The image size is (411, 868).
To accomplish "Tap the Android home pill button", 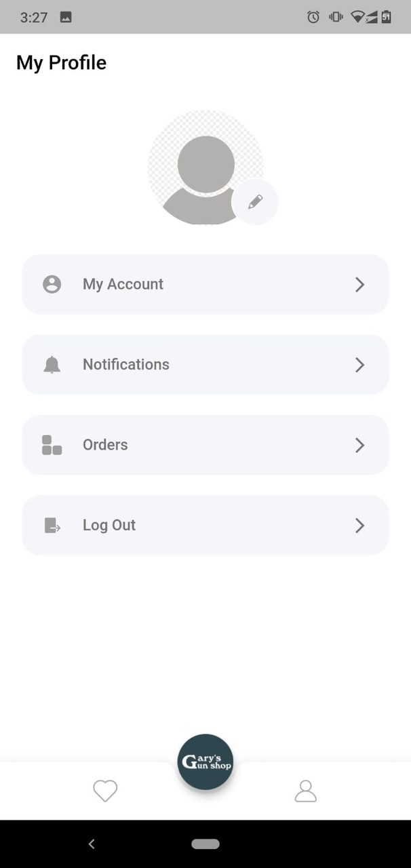I will (x=206, y=844).
